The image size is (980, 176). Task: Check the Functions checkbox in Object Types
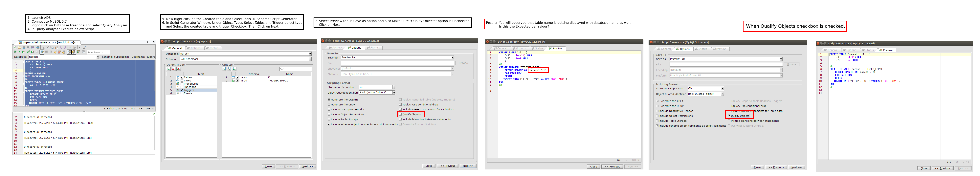(x=182, y=87)
